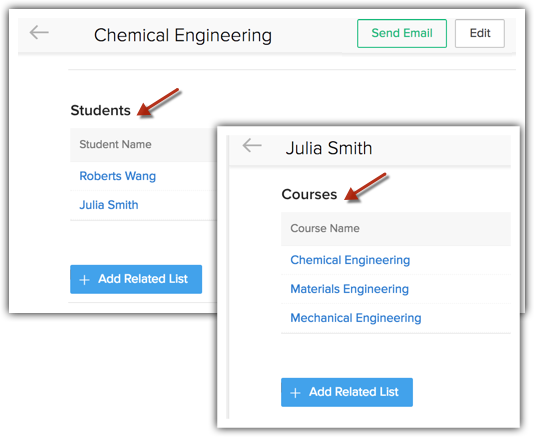Viewport: 534px width, 437px height.
Task: Click the red arrow pointing at Courses
Action: point(365,187)
